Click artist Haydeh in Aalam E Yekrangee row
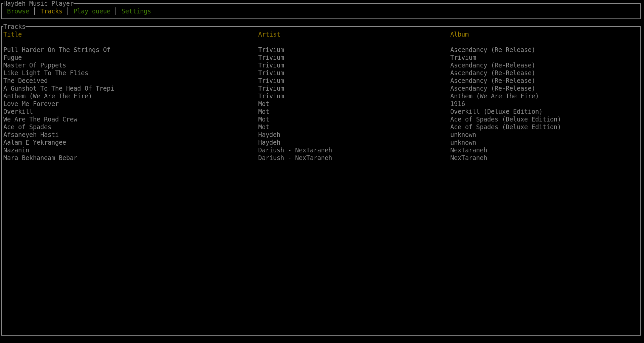This screenshot has width=644, height=343. coord(269,142)
